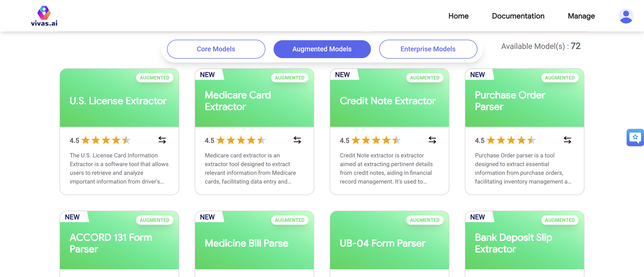
Task: Switch to Core Models tab
Action: (x=216, y=49)
